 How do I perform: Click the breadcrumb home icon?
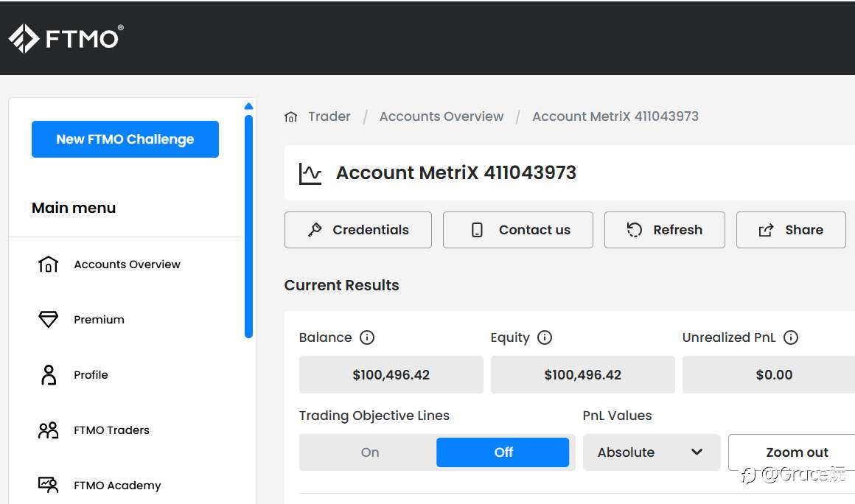tap(290, 116)
